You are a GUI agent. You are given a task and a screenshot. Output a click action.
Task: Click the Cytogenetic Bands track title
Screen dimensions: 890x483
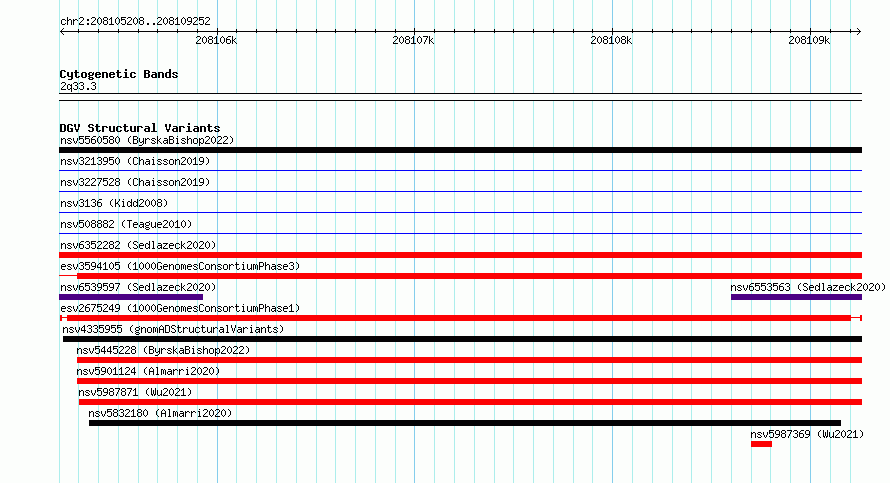[x=119, y=74]
